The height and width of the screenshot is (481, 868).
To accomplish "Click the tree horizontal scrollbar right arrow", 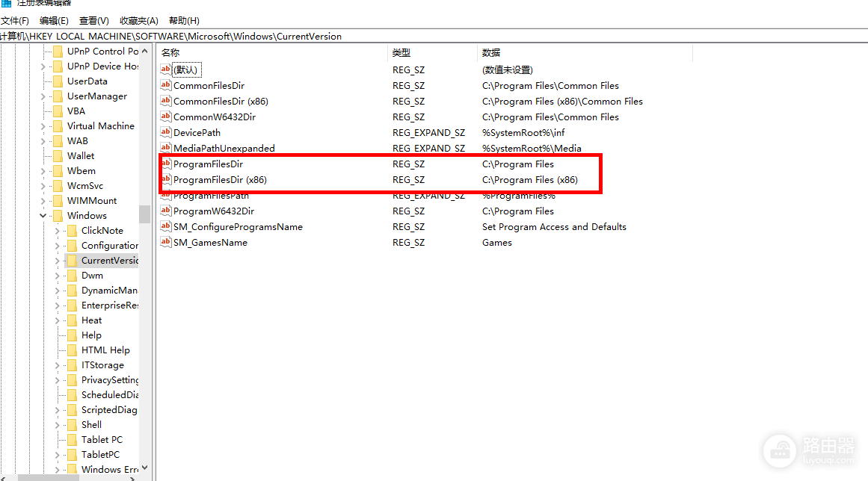I will point(132,478).
